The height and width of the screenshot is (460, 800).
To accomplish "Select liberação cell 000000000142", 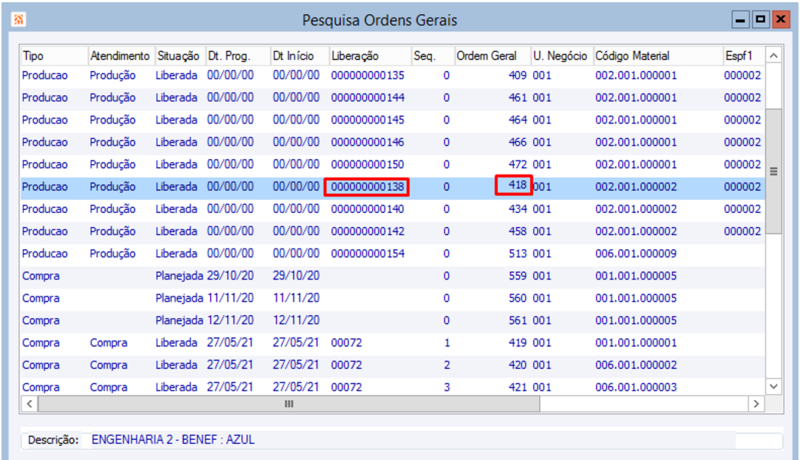I will [367, 232].
